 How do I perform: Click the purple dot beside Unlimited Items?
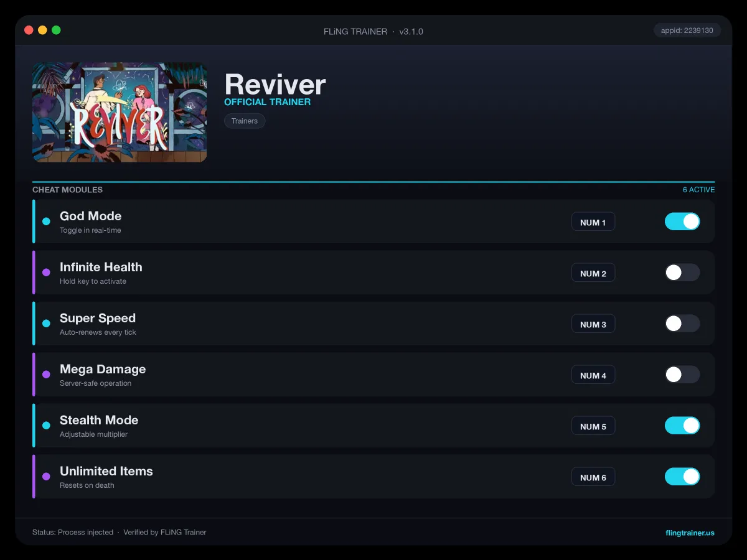tap(46, 477)
